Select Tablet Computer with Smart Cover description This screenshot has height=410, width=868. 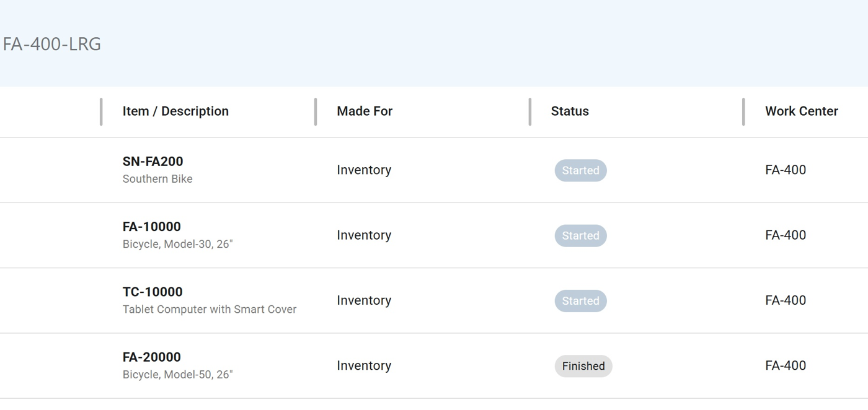[x=210, y=309]
